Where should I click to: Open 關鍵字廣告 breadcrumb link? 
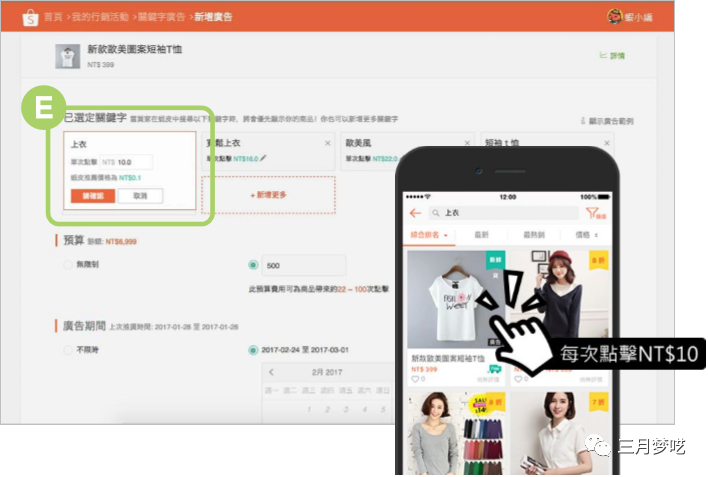click(x=161, y=17)
